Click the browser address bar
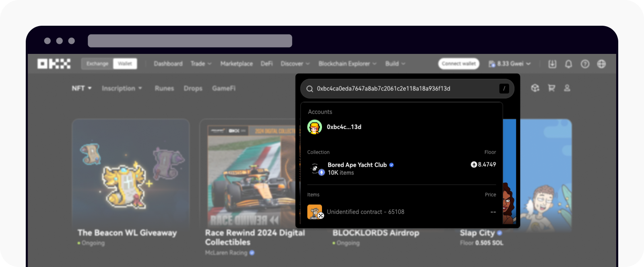 coord(190,41)
